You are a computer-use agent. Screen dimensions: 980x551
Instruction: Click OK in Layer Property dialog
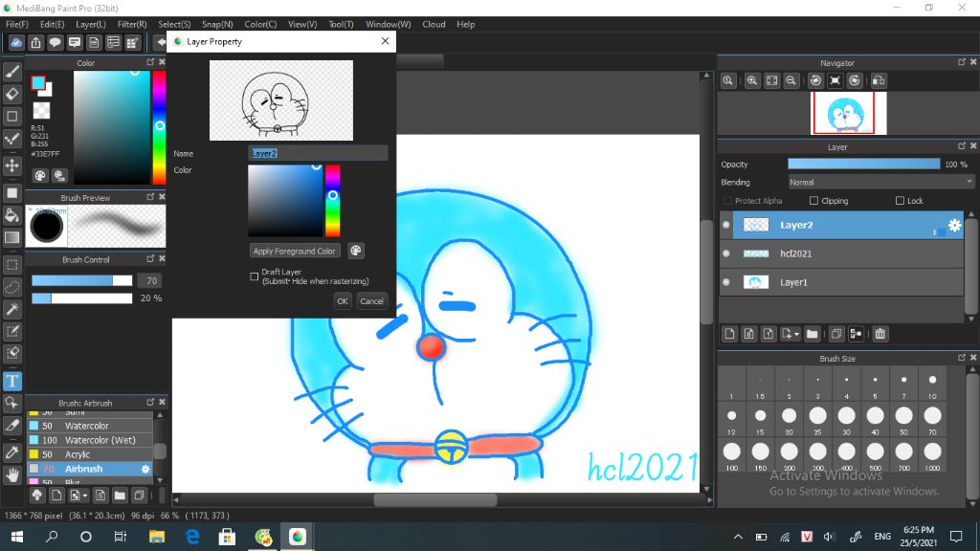coord(343,301)
